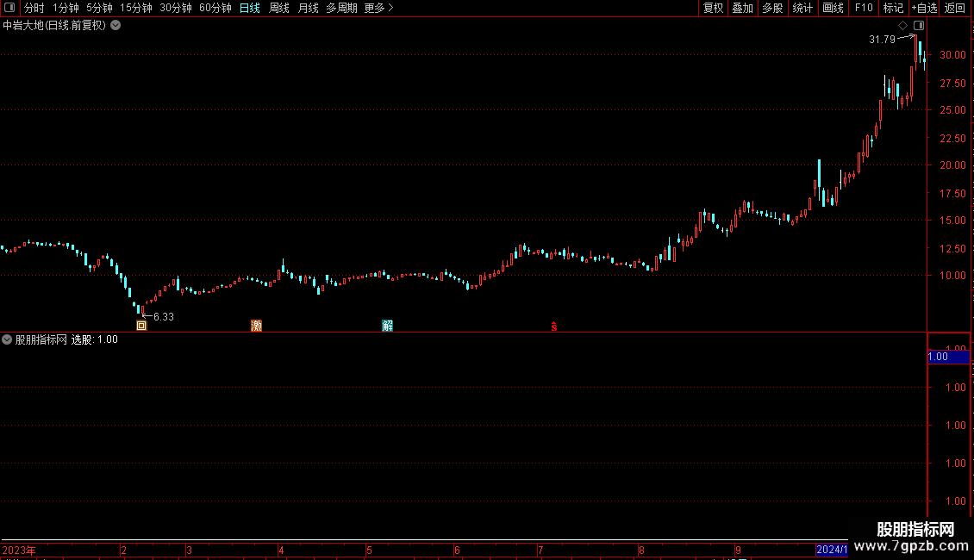Click the 6.33 low price label
Screen dimensions: 974x560
[x=164, y=317]
